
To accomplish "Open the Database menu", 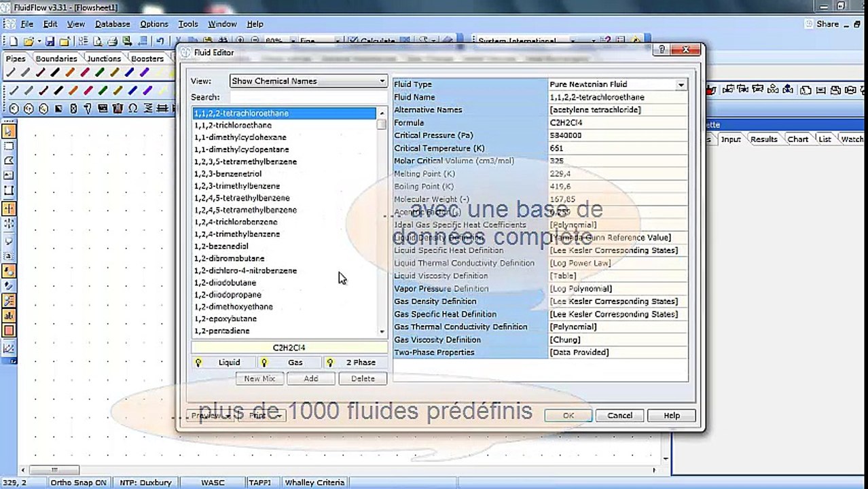I will [x=113, y=24].
